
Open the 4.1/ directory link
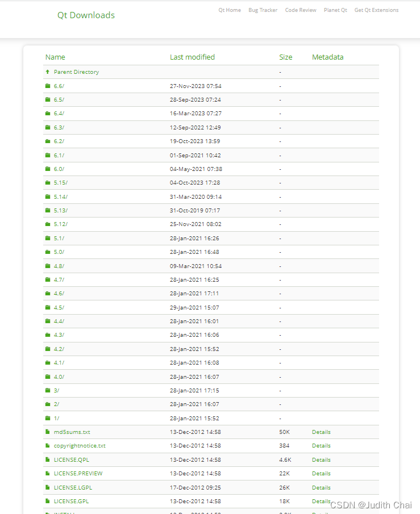[59, 363]
